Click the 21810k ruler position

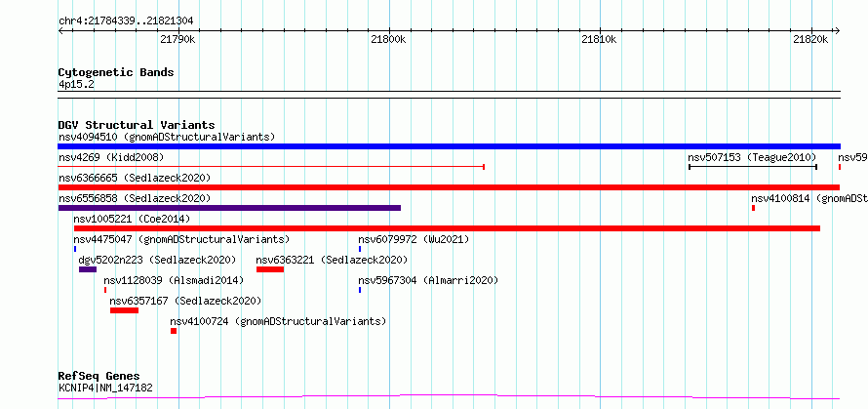600,39
